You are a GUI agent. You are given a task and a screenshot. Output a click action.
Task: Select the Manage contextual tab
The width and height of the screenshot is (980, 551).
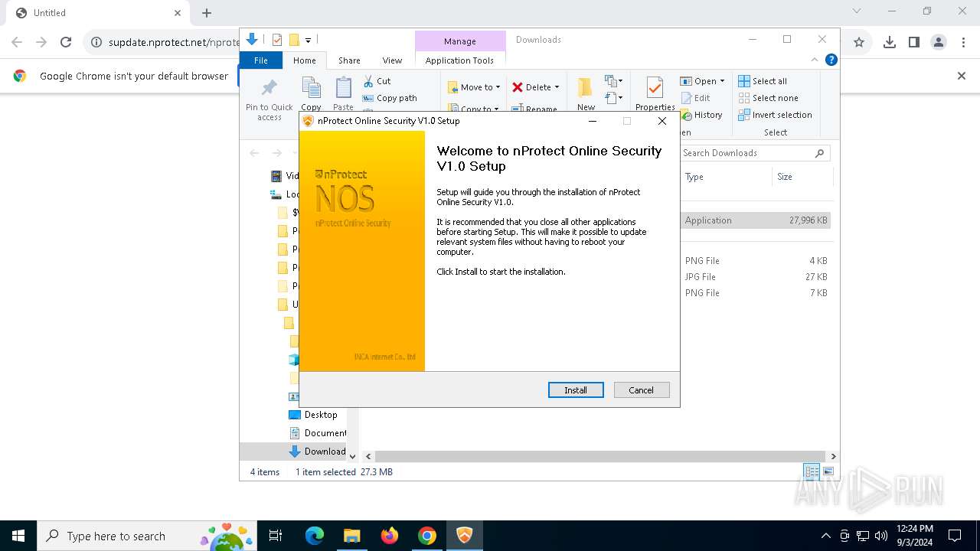[x=460, y=41]
